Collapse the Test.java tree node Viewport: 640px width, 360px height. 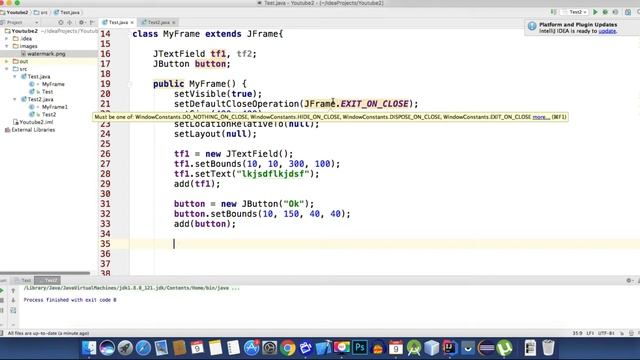tap(15, 76)
